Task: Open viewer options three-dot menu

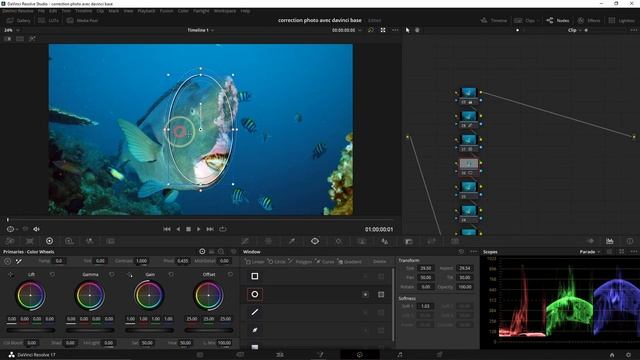Action: 395,30
